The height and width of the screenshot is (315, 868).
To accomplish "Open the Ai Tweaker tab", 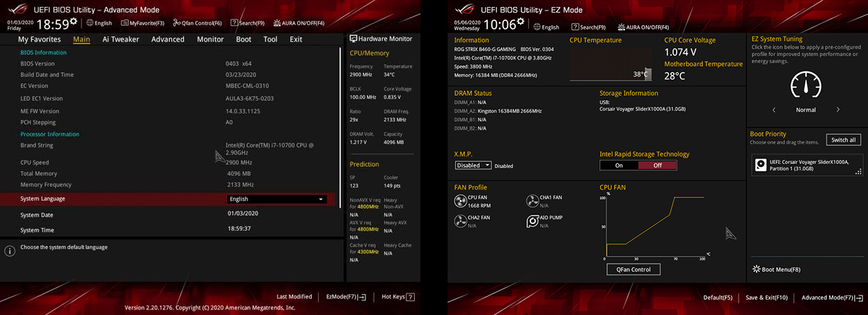I will pyautogui.click(x=120, y=40).
